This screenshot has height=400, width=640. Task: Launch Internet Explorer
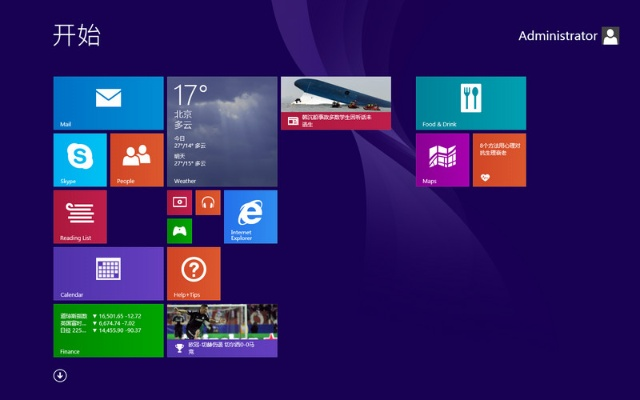coord(250,217)
